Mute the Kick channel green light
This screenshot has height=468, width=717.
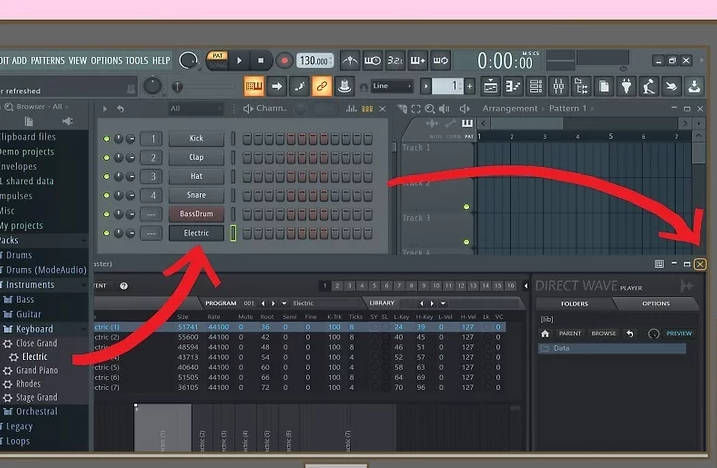click(x=106, y=139)
